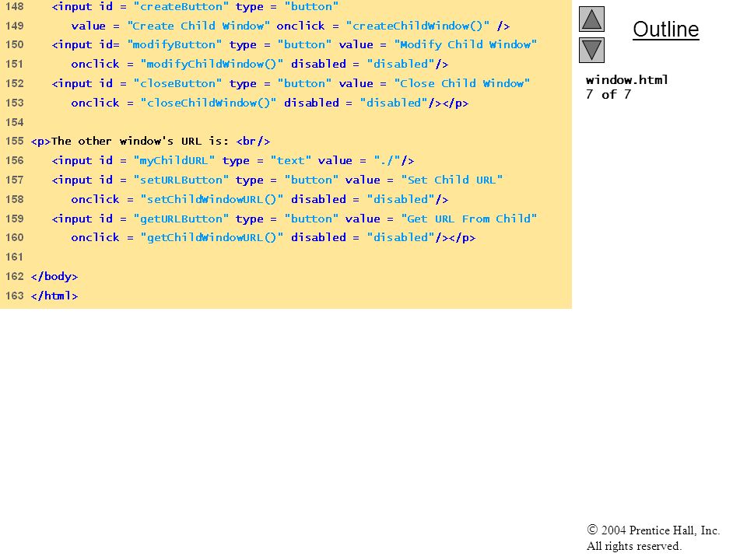
Task: Click the </html> closing tag
Action: pyautogui.click(x=54, y=296)
